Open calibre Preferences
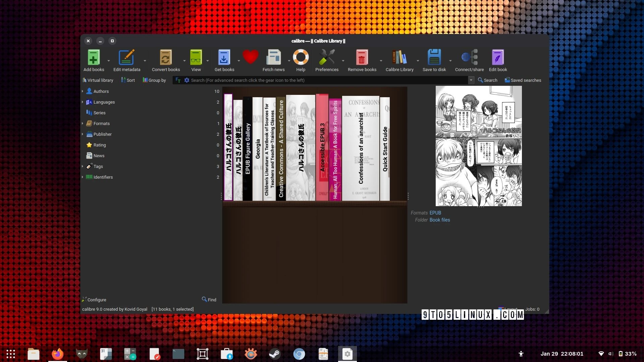 tap(327, 58)
